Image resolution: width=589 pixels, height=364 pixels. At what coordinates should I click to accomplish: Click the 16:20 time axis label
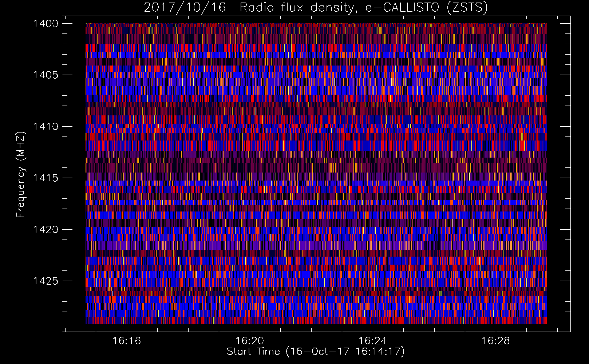point(250,341)
